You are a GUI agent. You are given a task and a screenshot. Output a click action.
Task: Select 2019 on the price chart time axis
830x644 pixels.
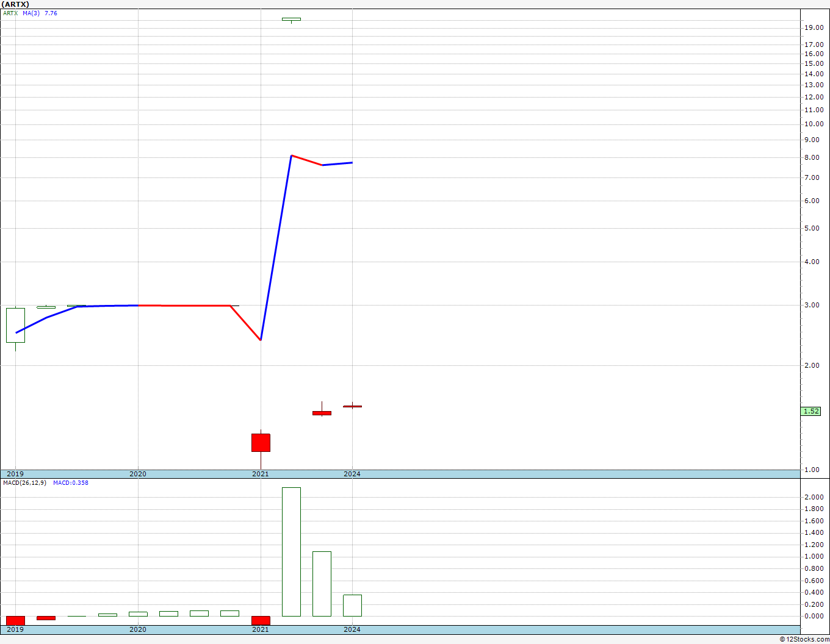pos(15,474)
